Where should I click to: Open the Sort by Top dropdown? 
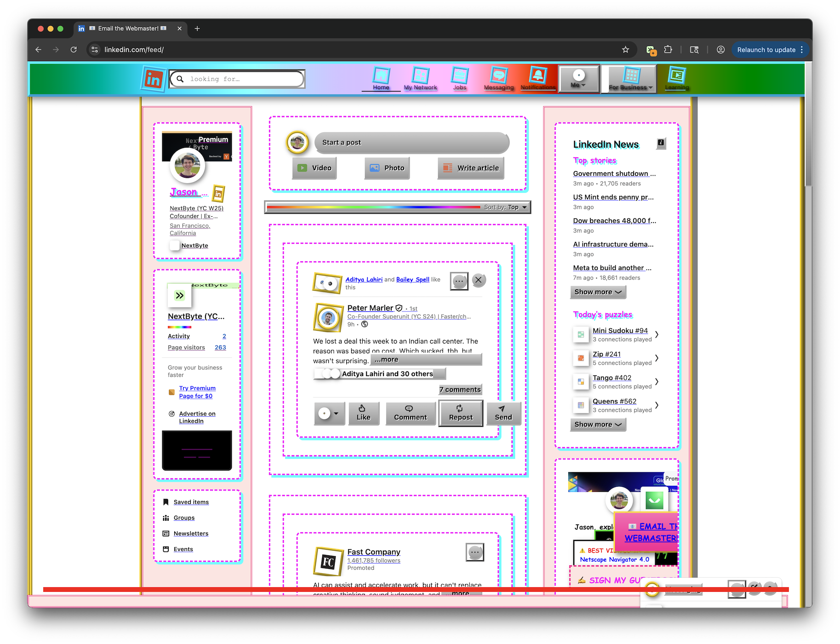click(505, 207)
